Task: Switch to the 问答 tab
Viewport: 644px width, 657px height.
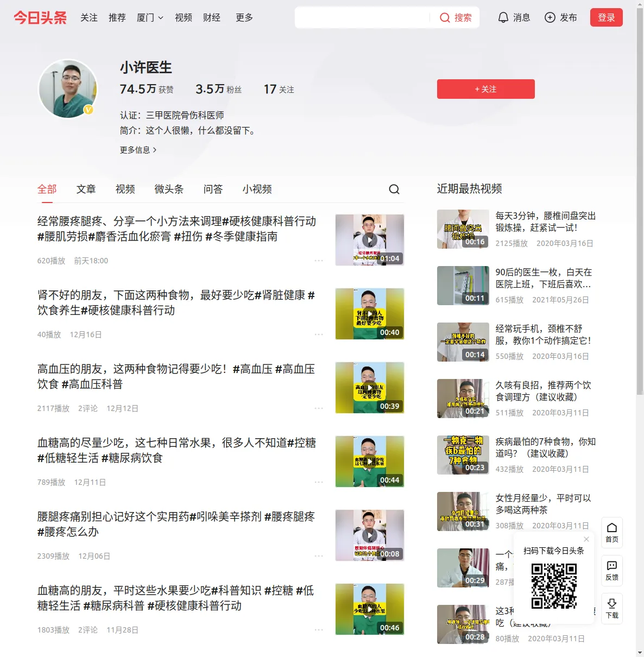Action: 213,189
